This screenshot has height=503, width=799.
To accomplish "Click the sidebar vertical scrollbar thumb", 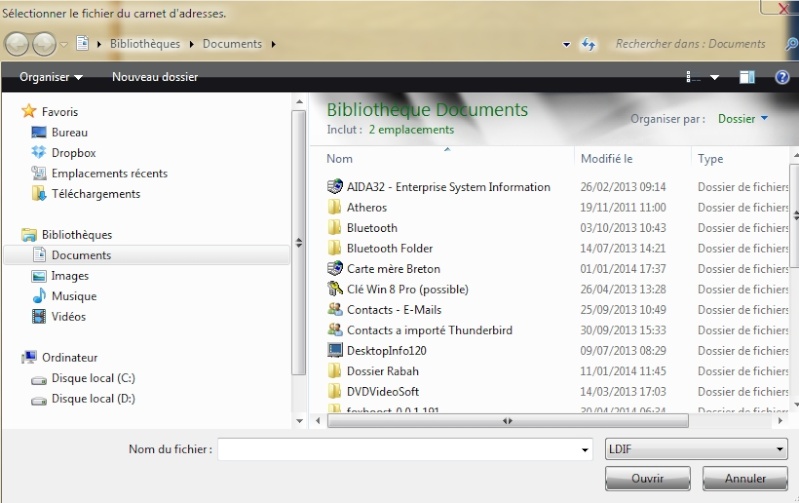I will click(x=299, y=243).
